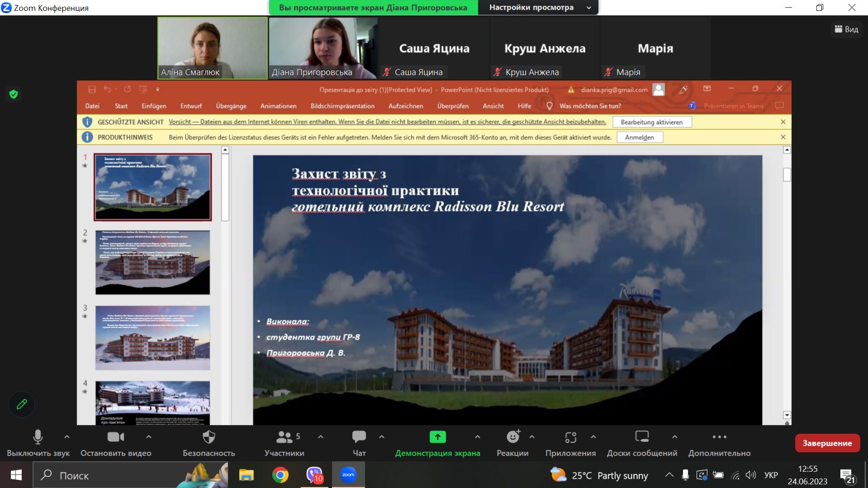This screenshot has width=868, height=488.
Task: Expand apps options arrow
Action: [593, 436]
